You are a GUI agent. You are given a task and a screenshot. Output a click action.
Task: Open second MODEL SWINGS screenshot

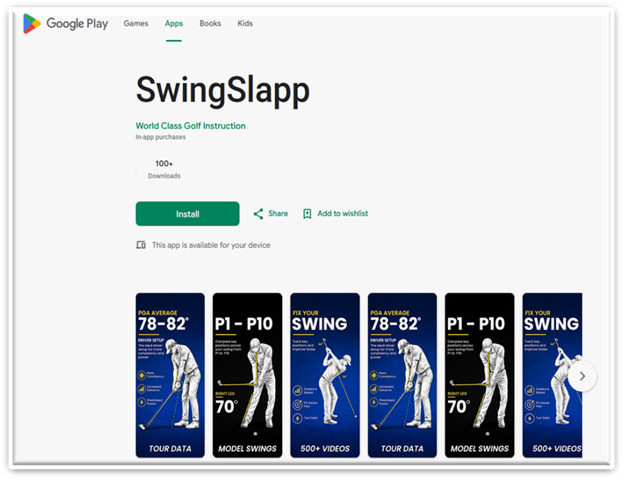[480, 375]
